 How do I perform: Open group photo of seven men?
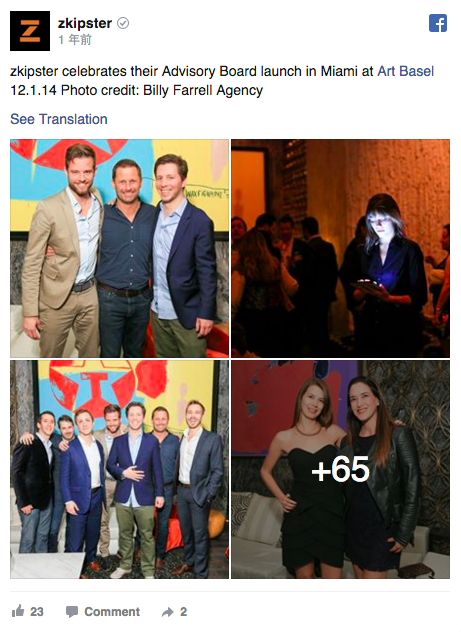(x=120, y=470)
